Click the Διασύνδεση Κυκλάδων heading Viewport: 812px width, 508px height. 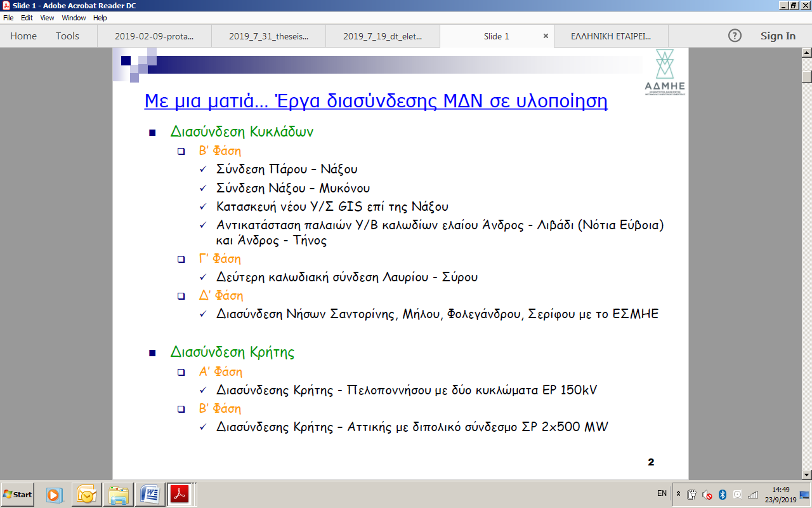[242, 132]
